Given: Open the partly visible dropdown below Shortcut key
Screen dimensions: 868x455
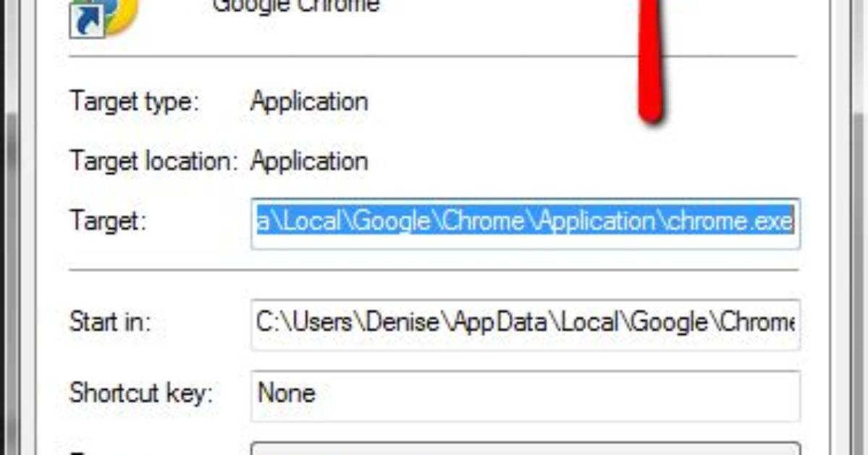Looking at the screenshot, I should tap(526, 448).
